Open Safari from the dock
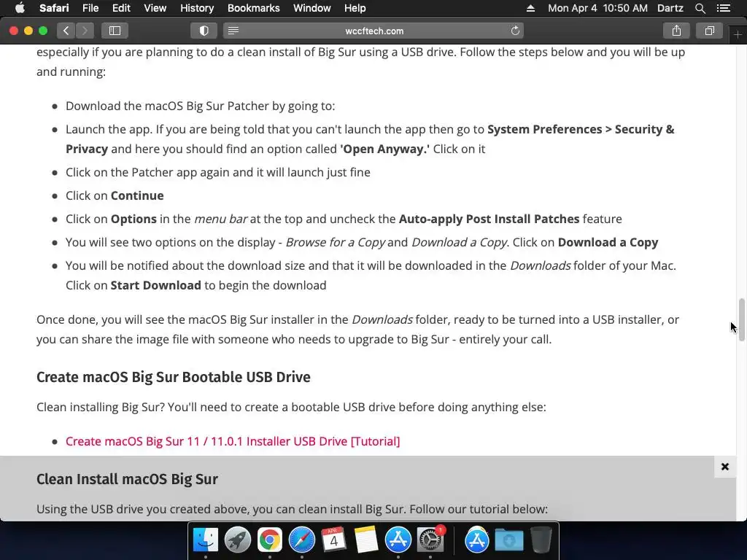 pyautogui.click(x=301, y=540)
